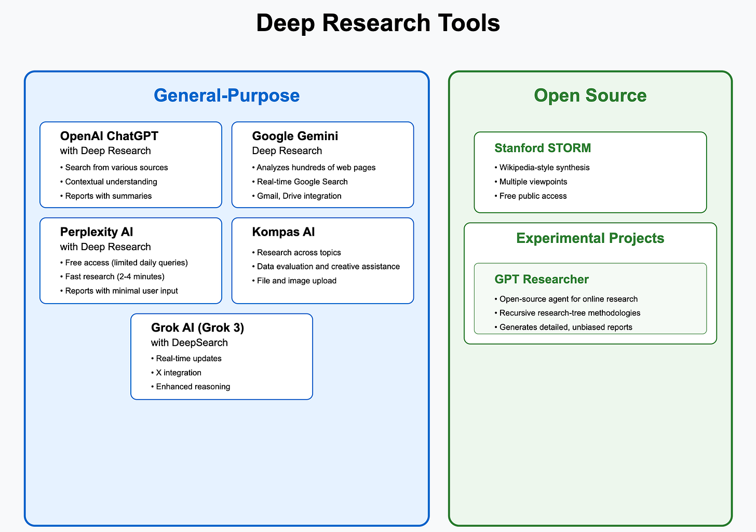Click the 'Research across topics' bullet
The height and width of the screenshot is (532, 756).
[x=296, y=252]
